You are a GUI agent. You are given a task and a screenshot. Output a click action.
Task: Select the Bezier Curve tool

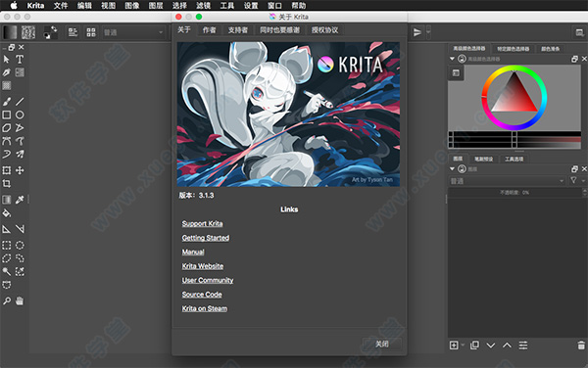[7, 141]
